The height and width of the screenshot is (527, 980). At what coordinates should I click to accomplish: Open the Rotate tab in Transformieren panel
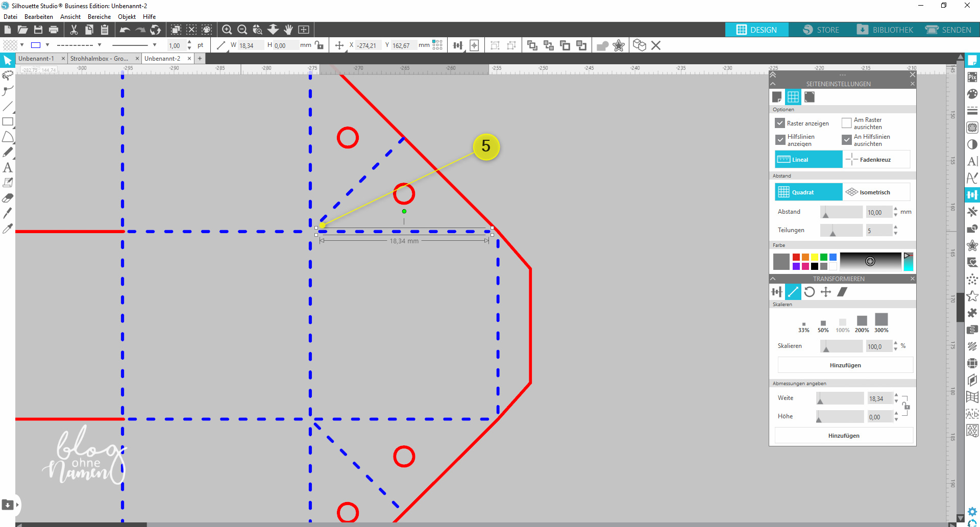tap(810, 292)
